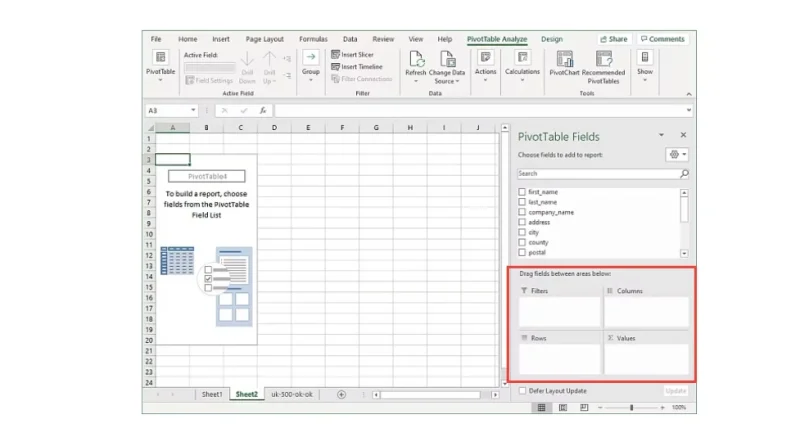Click the Field Settings icon
800x446 pixels.
click(x=190, y=80)
